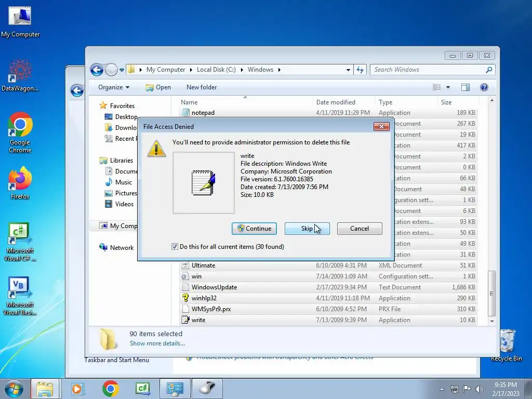Viewport: 532px width, 399px height.
Task: Change the view with the views icon
Action: coord(436,87)
